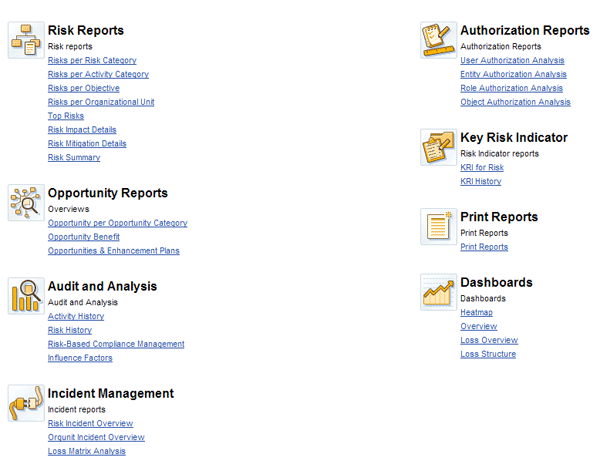Click the Incident Management plug icon
The height and width of the screenshot is (464, 600).
point(26,403)
